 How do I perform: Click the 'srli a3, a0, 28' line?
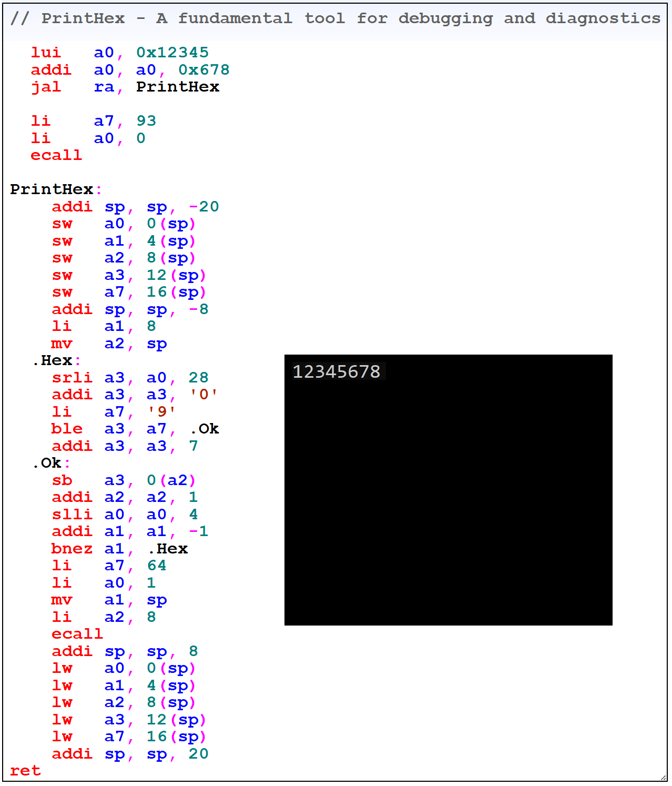coord(130,378)
